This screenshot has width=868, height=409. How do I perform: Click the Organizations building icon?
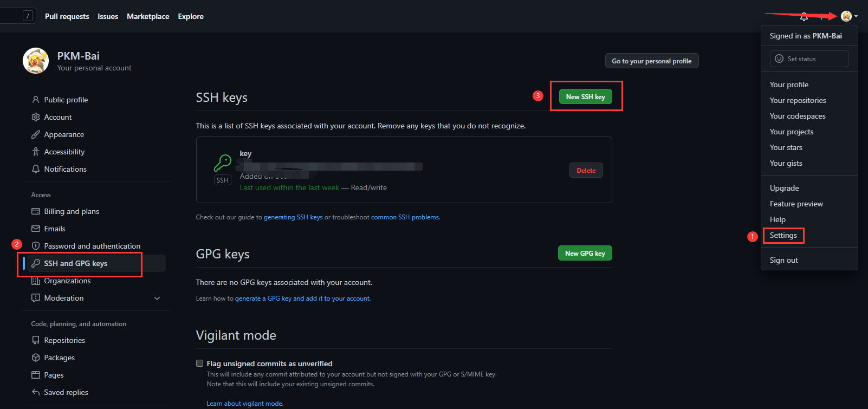pyautogui.click(x=36, y=281)
